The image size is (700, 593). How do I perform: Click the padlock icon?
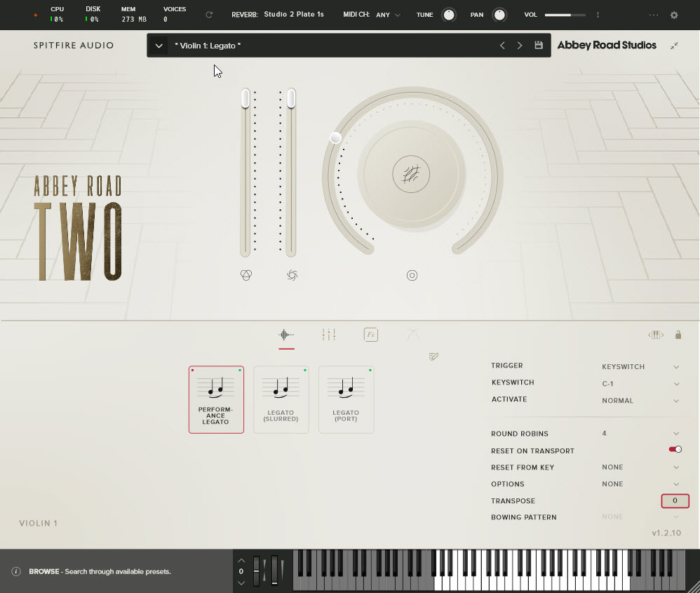point(678,335)
